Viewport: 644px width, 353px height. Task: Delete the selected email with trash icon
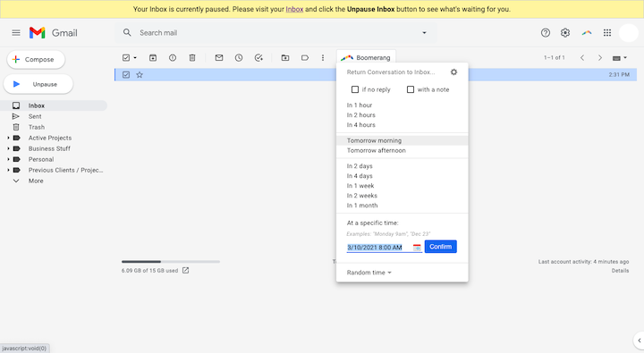click(x=192, y=58)
